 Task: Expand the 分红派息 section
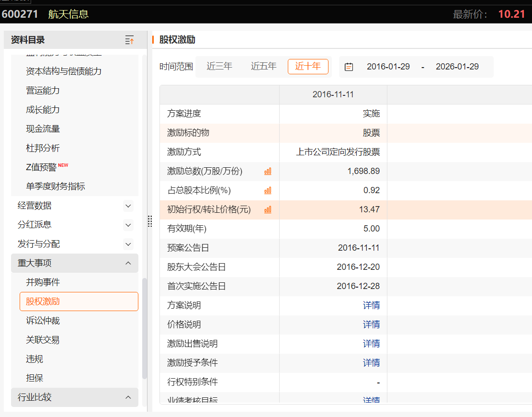pyautogui.click(x=128, y=225)
